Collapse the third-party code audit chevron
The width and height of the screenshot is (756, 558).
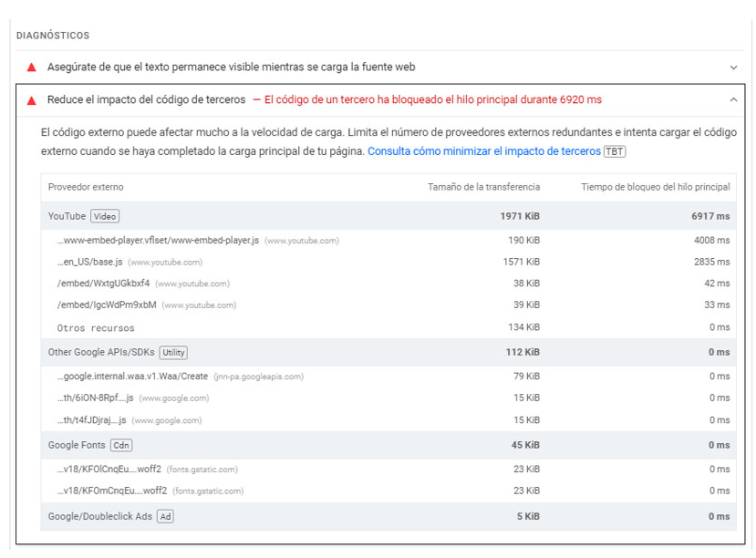point(733,99)
